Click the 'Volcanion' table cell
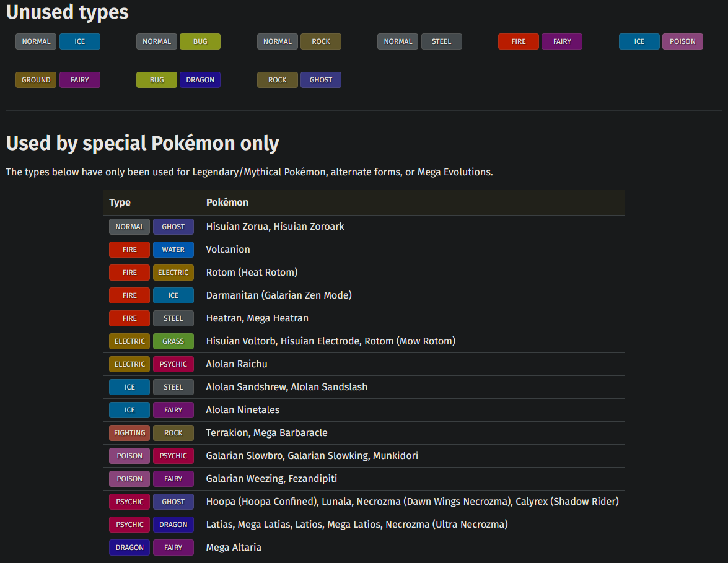The image size is (728, 563). pyautogui.click(x=412, y=249)
